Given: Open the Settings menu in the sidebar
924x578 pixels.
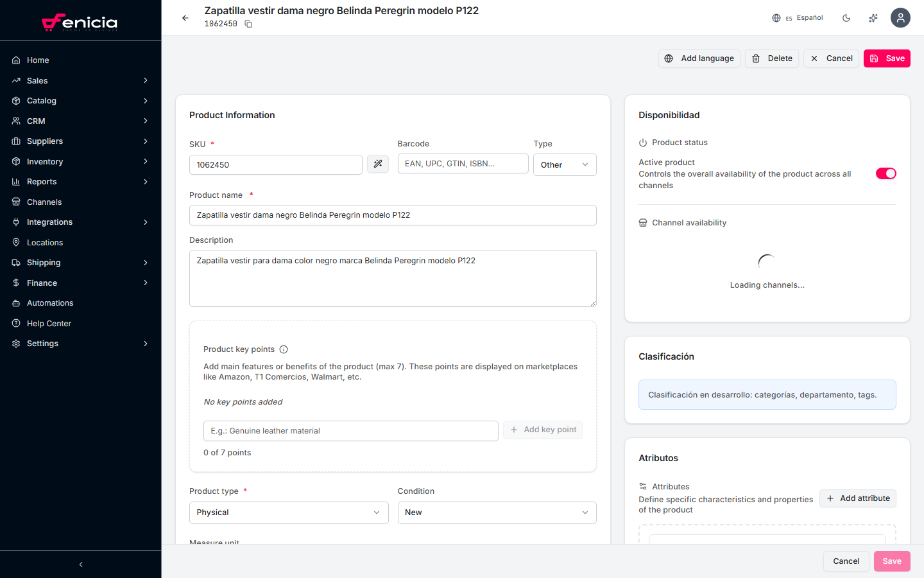Looking at the screenshot, I should 42,343.
